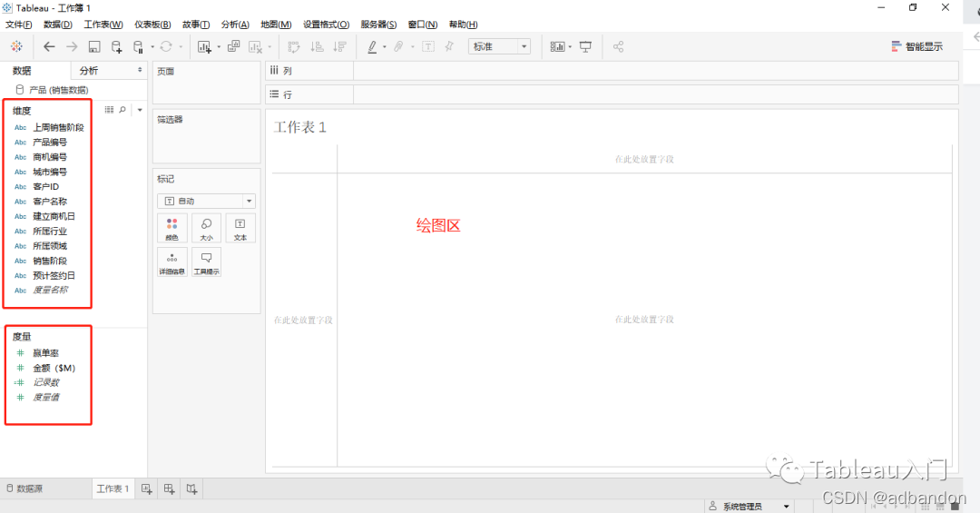The width and height of the screenshot is (980, 513).
Task: Save the workbook with the disk icon
Action: 94,46
